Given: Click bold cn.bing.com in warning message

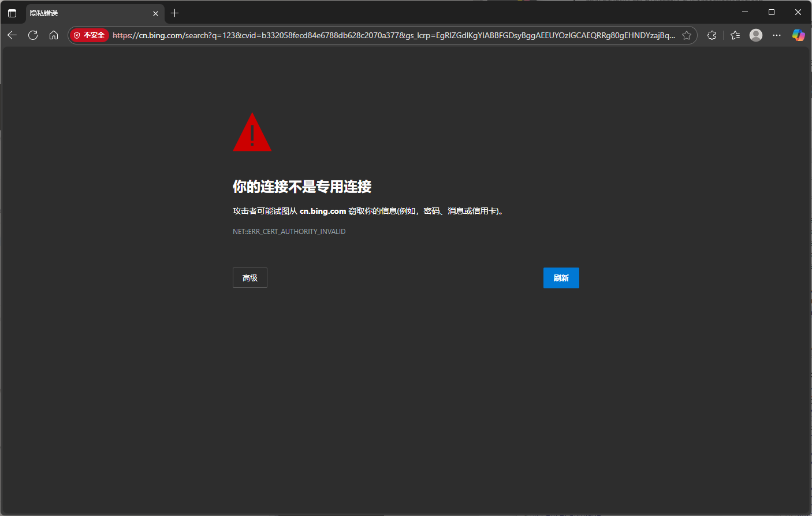Looking at the screenshot, I should [323, 211].
